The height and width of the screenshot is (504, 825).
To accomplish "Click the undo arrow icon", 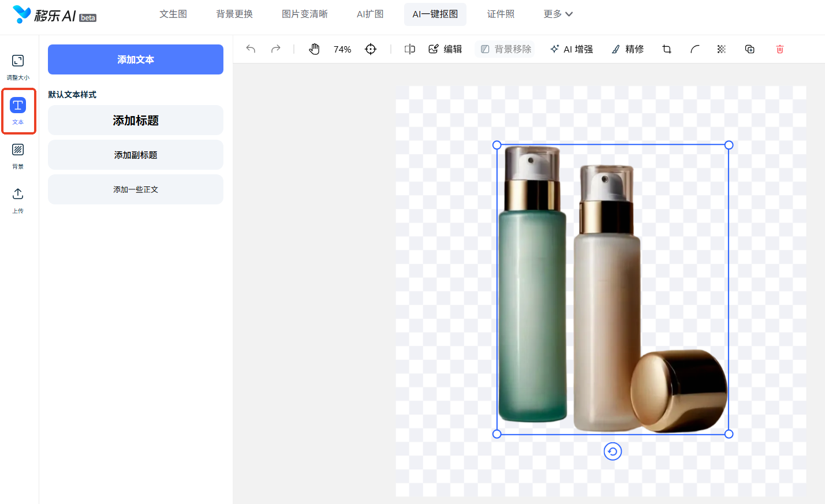I will tap(251, 49).
